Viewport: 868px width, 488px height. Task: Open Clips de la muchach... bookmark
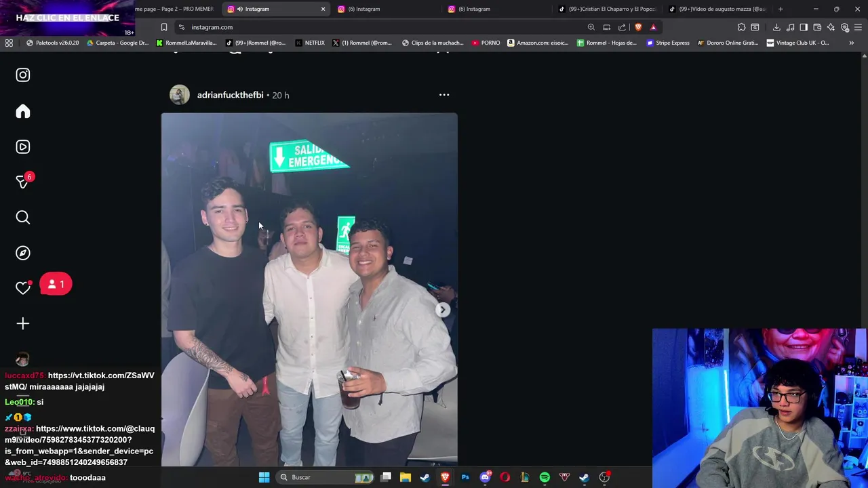(x=433, y=43)
